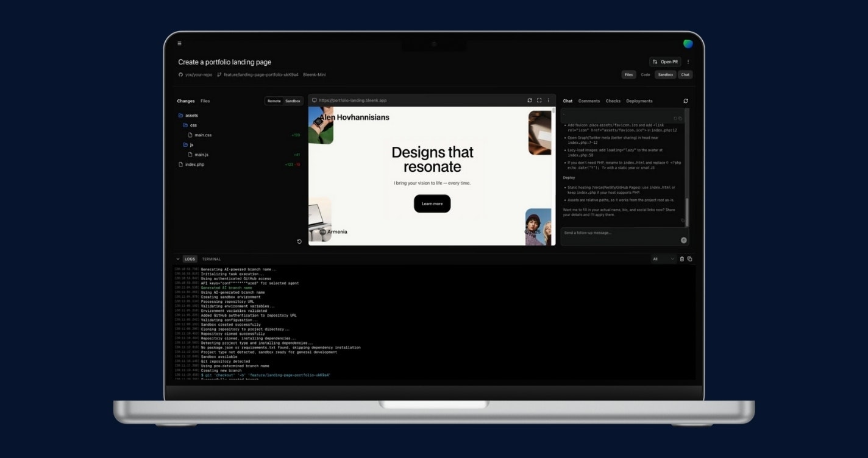Open the user avatar menu
This screenshot has height=458, width=868.
[x=688, y=44]
